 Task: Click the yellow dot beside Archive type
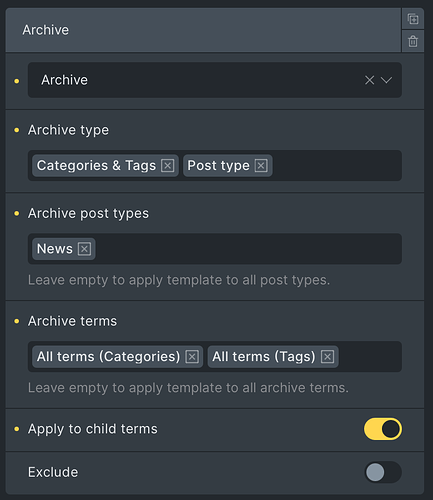click(x=17, y=130)
